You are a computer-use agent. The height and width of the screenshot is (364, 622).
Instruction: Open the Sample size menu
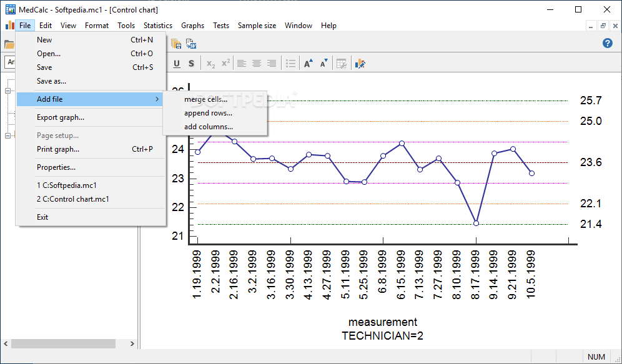coord(257,26)
